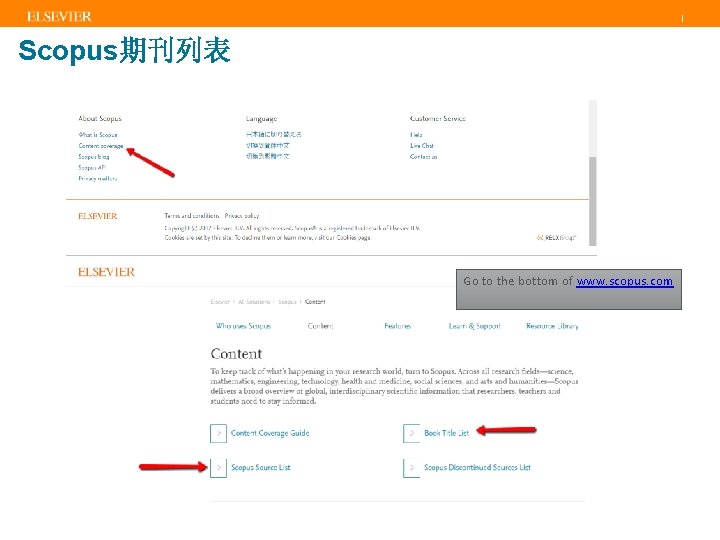Open the 'Cookies page' link
720x540 pixels.
click(353, 237)
